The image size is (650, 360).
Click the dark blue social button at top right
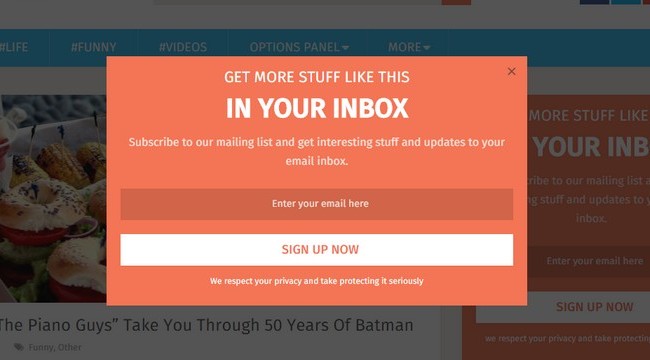pos(594,2)
